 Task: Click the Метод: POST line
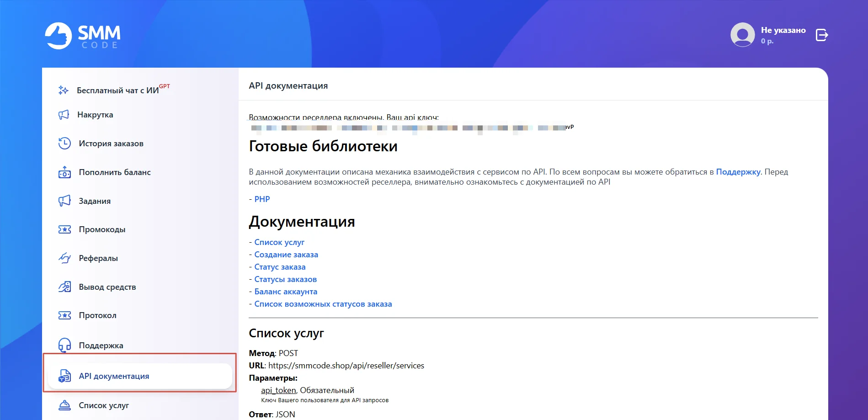coord(273,353)
